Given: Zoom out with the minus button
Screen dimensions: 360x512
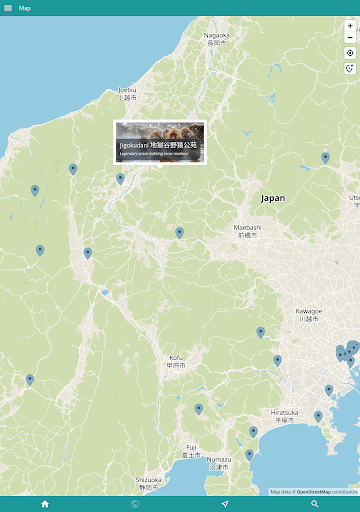Looking at the screenshot, I should click(x=350, y=37).
